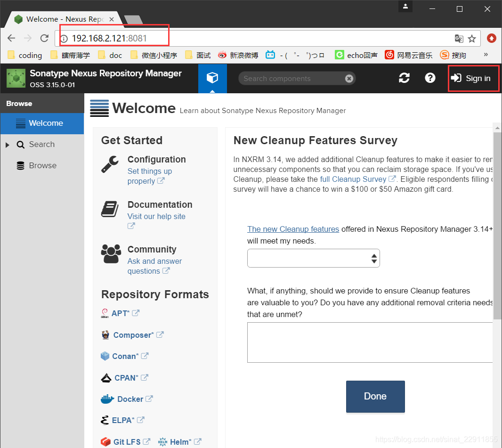Reload the page in browser
This screenshot has width=502, height=448.
pyautogui.click(x=44, y=39)
